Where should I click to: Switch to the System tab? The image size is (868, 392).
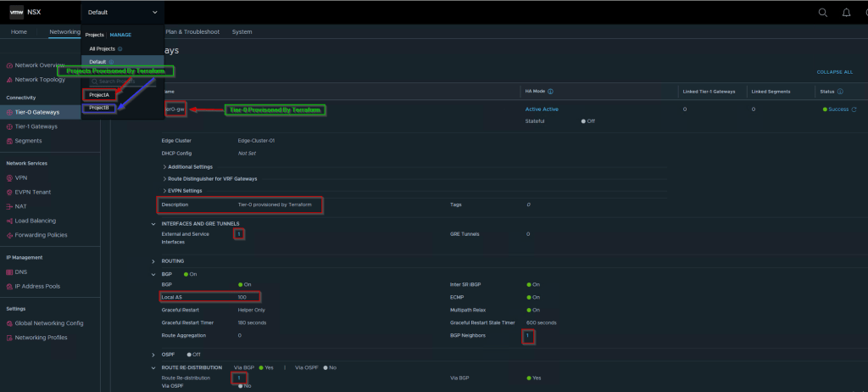242,31
